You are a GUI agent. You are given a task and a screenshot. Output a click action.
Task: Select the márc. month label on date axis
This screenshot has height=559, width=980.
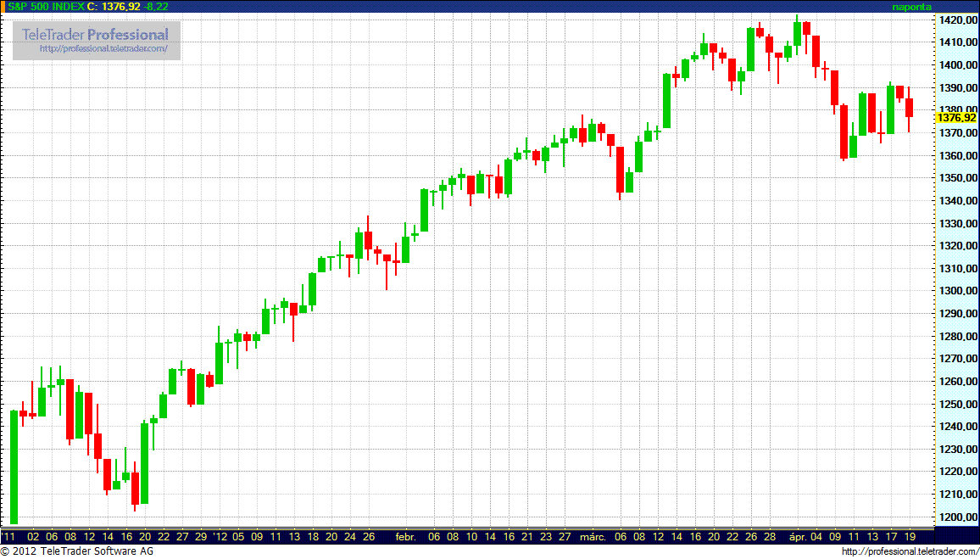593,536
